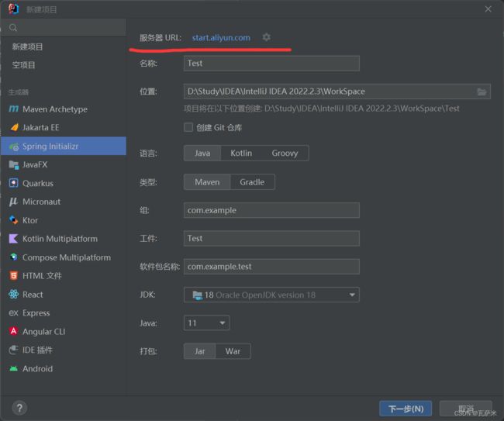
Task: Select Groovy as the language
Action: tap(285, 154)
